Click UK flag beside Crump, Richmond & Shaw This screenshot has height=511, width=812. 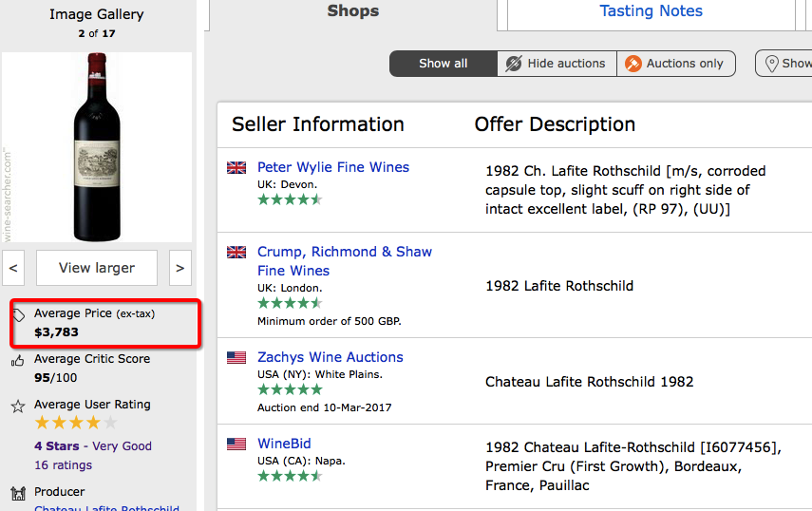[x=236, y=253]
